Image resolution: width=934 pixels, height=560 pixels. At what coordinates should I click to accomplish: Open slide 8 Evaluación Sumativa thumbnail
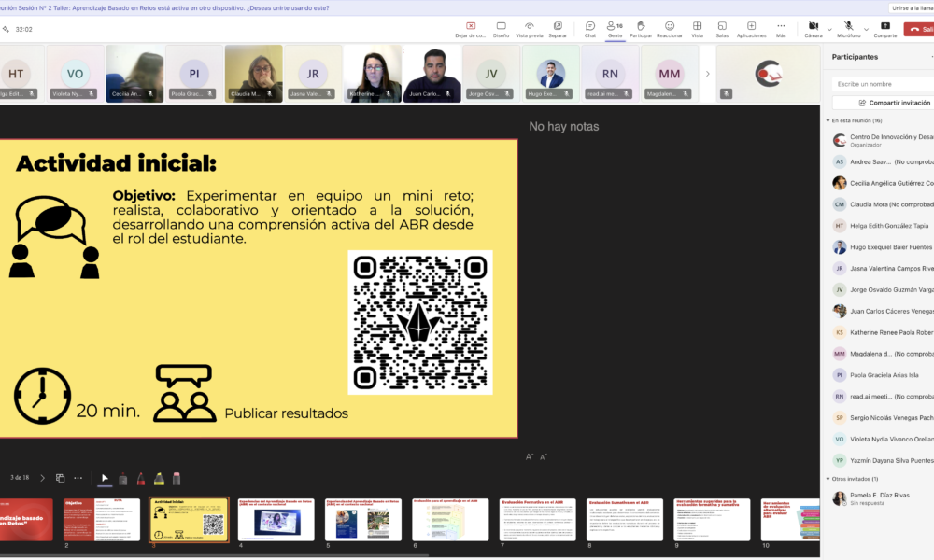coord(625,520)
